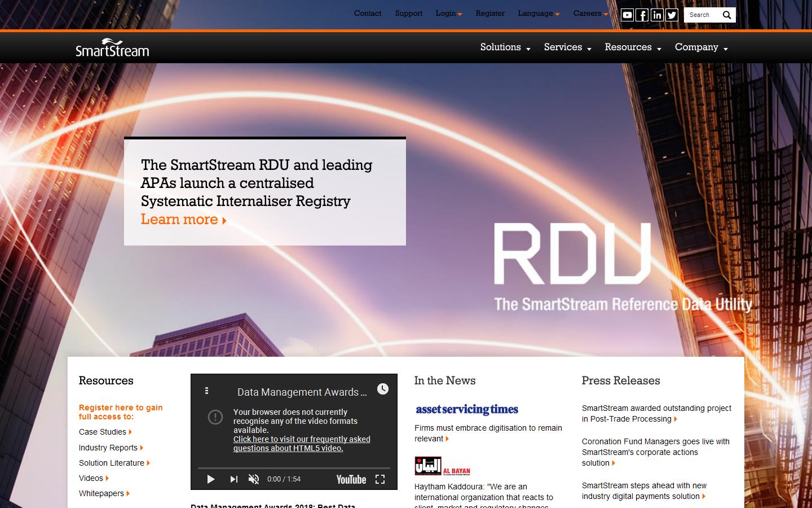Click the Learn more banner link
This screenshot has width=812, height=508.
tap(179, 220)
